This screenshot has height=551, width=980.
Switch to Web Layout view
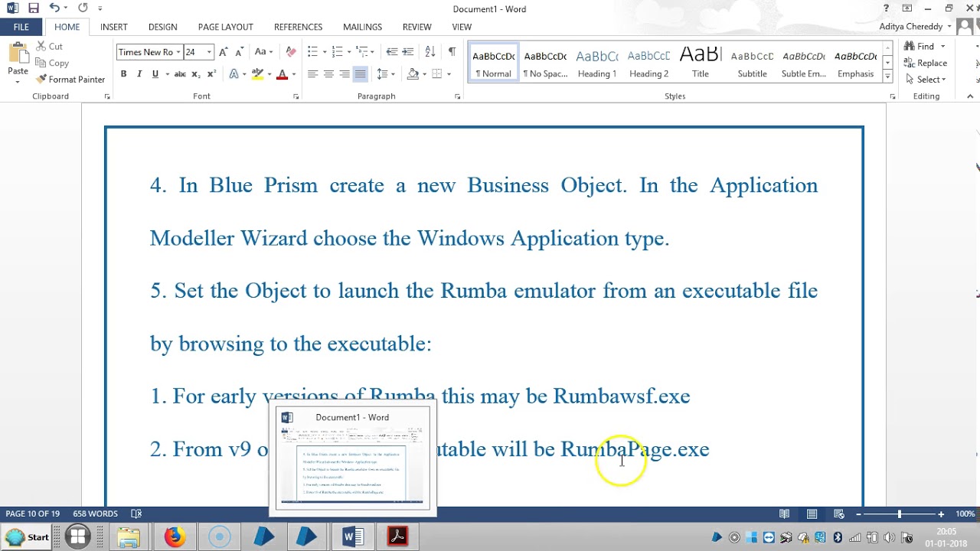839,514
